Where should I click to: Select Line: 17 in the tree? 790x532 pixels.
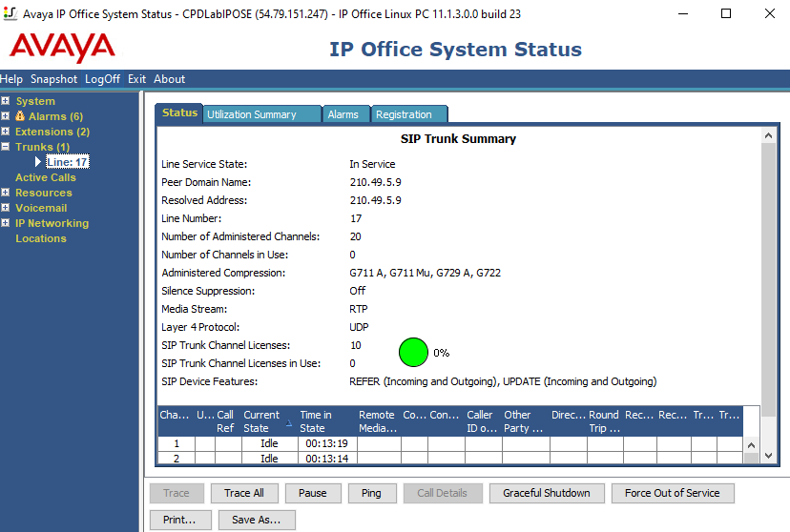point(68,162)
